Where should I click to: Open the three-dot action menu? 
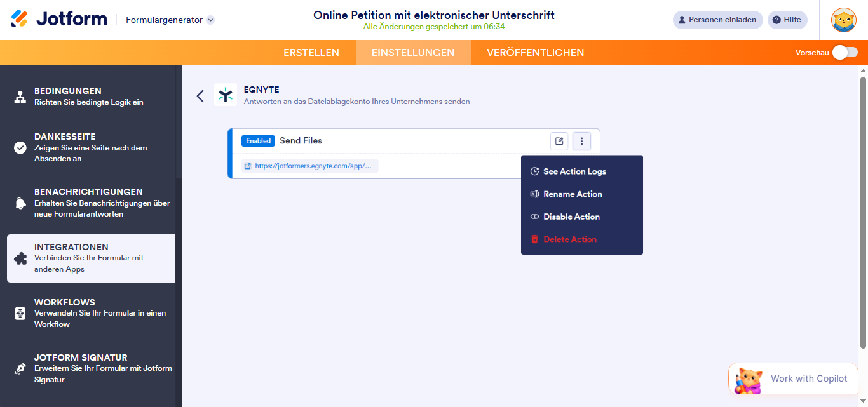(581, 141)
